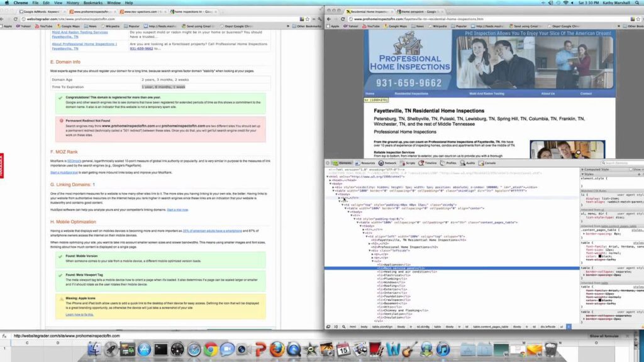644x362 pixels.
Task: Select the Appliances li element row
Action: pos(394,265)
